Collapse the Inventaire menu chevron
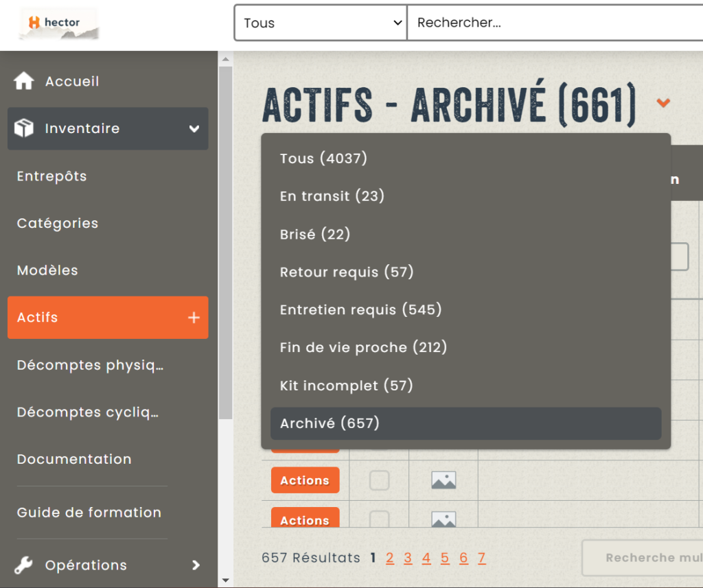Viewport: 703px width, 588px height. [x=194, y=129]
